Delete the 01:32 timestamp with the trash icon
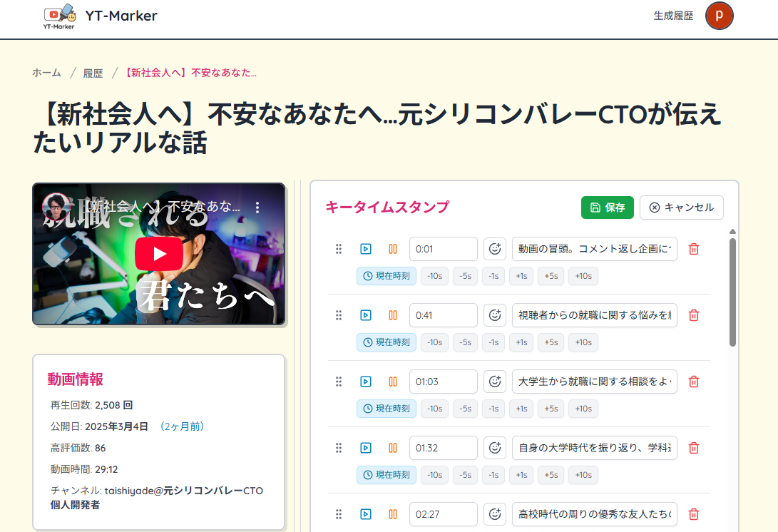The image size is (778, 532). 693,448
